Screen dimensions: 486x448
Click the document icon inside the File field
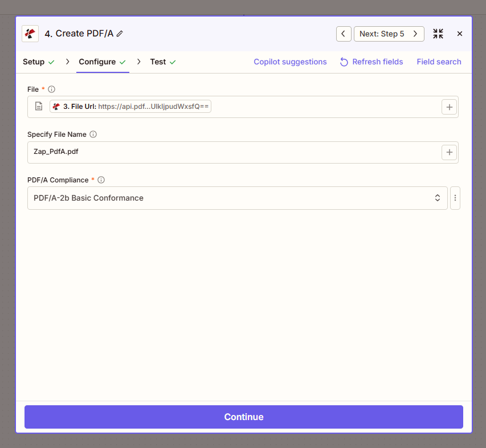[x=38, y=106]
